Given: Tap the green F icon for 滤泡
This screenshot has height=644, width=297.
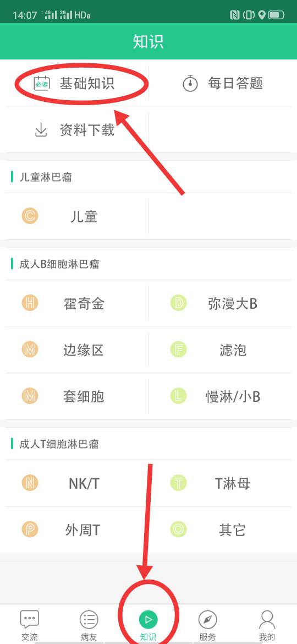Looking at the screenshot, I should [x=178, y=350].
